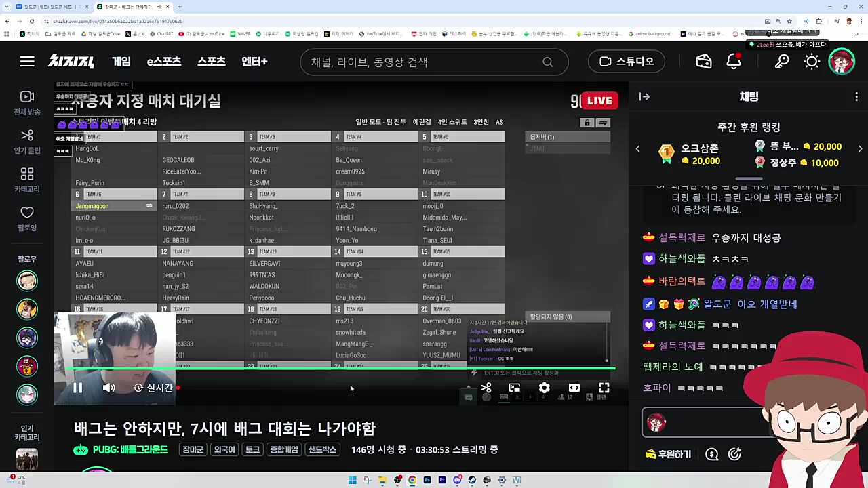
Task: Enter fullscreen with the fullscreen icon
Action: [604, 387]
